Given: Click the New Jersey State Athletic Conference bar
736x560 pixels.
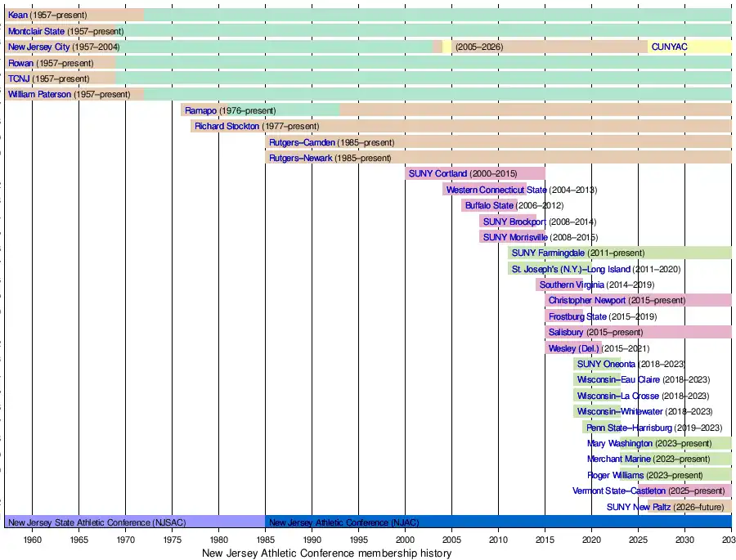Looking at the screenshot, I should coord(135,522).
